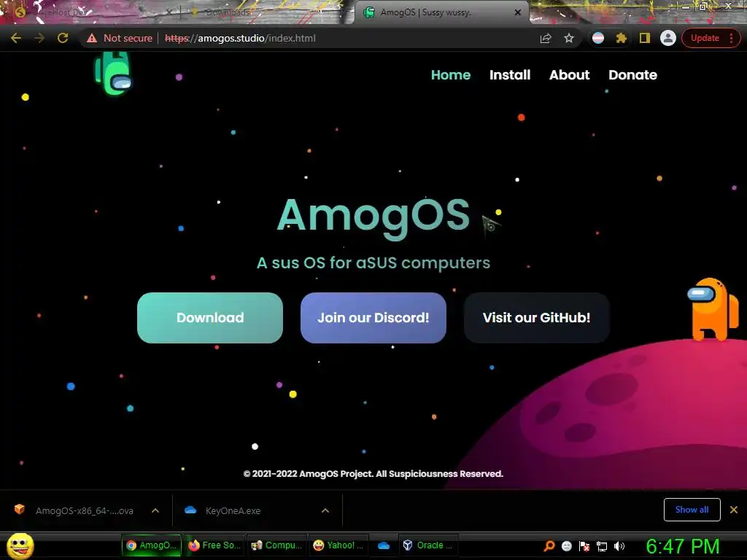Click the Not secure warning icon

point(92,38)
